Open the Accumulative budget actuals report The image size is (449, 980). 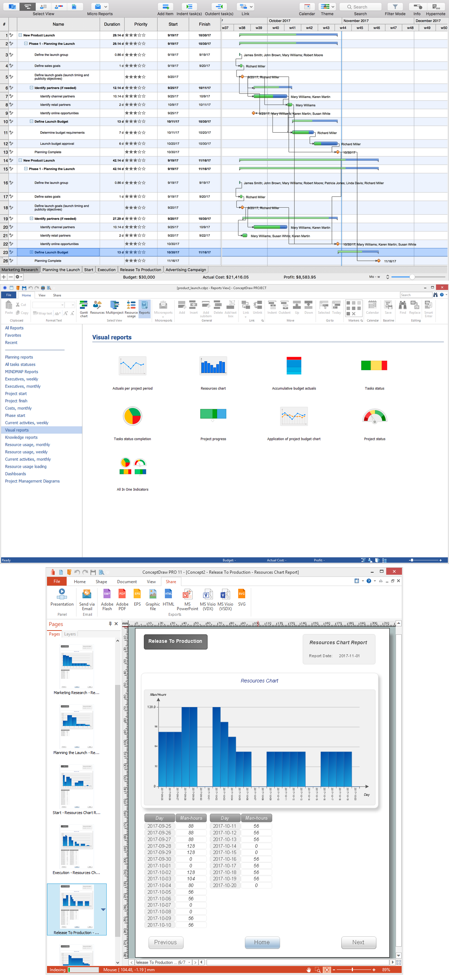pyautogui.click(x=294, y=366)
